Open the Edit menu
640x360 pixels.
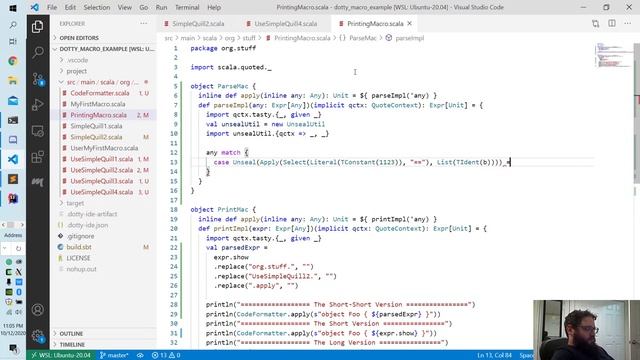(70, 7)
